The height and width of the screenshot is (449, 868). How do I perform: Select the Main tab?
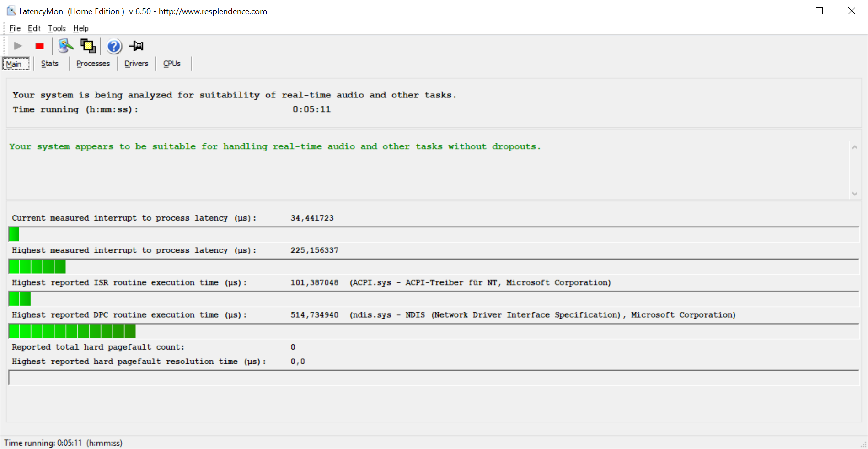coord(16,64)
